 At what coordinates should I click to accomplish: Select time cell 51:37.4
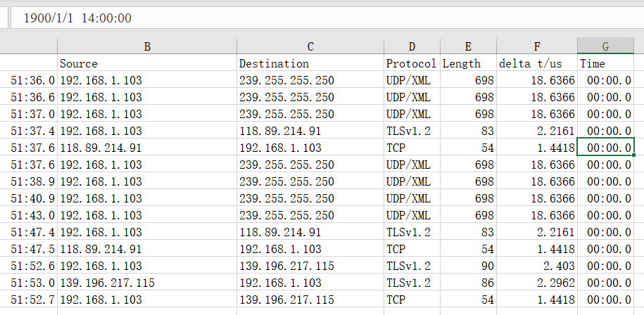29,131
